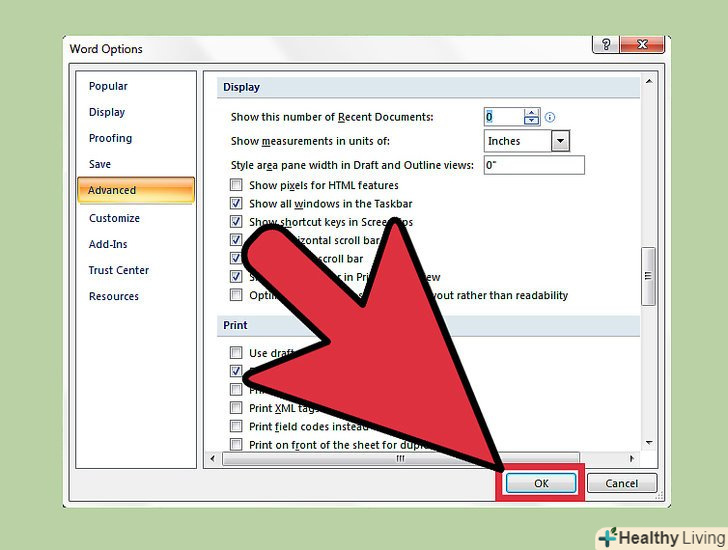The width and height of the screenshot is (728, 550).
Task: Open the measurement units dropdown showing Inches
Action: 560,141
